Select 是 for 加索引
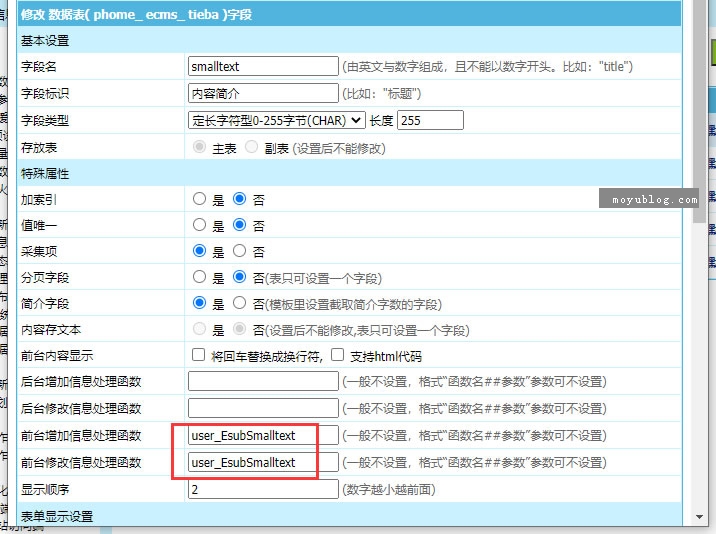716x534 pixels. click(x=200, y=199)
